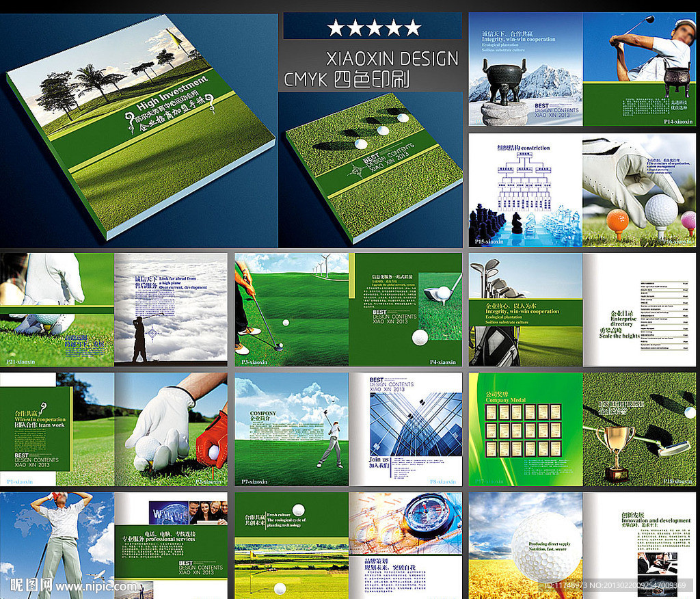Image resolution: width=700 pixels, height=599 pixels.
Task: Click the High Investment title on the cover
Action: (x=172, y=94)
